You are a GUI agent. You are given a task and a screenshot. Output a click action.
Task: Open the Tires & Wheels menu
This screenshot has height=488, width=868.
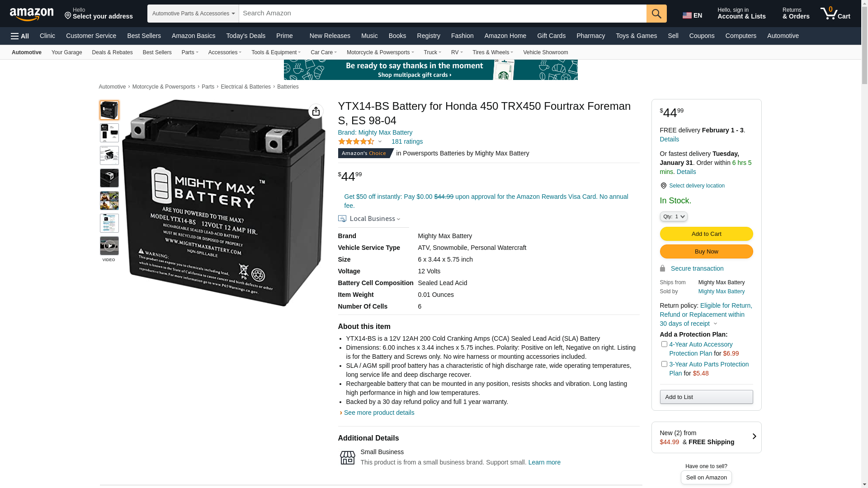click(493, 52)
